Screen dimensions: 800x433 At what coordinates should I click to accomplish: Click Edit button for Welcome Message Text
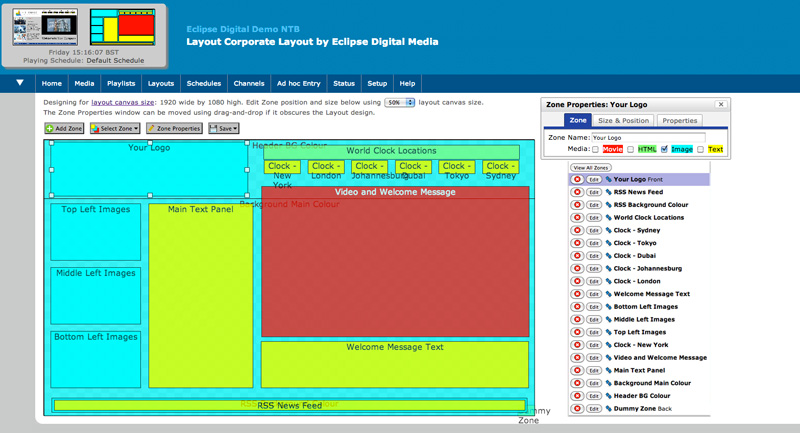593,294
